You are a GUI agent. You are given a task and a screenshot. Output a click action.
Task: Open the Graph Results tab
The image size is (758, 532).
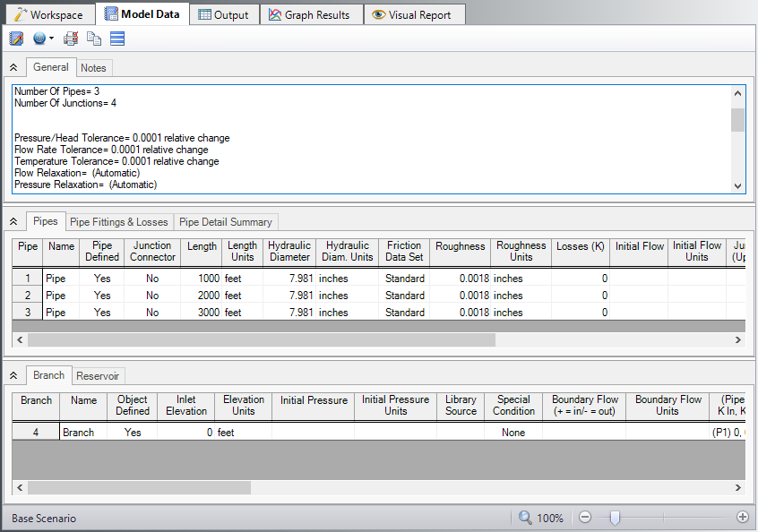tap(310, 14)
